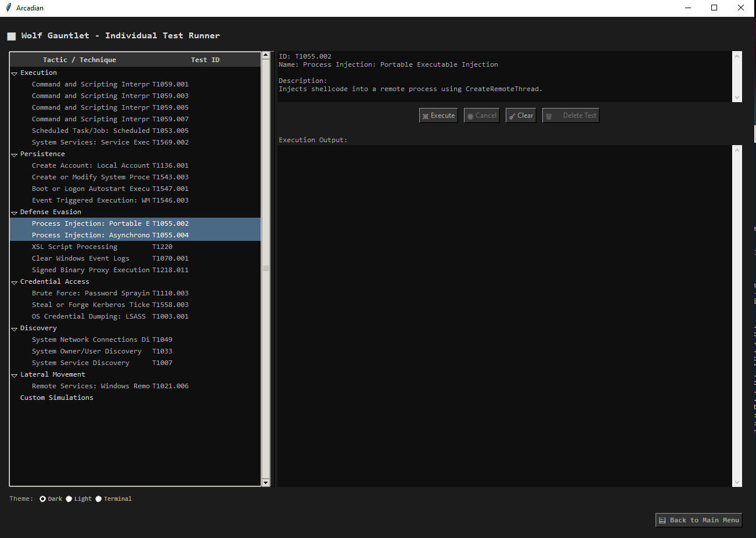Click the Execute button icon

[426, 116]
